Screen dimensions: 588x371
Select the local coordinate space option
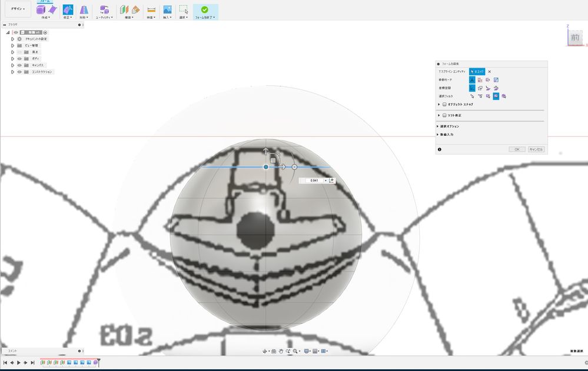point(488,88)
